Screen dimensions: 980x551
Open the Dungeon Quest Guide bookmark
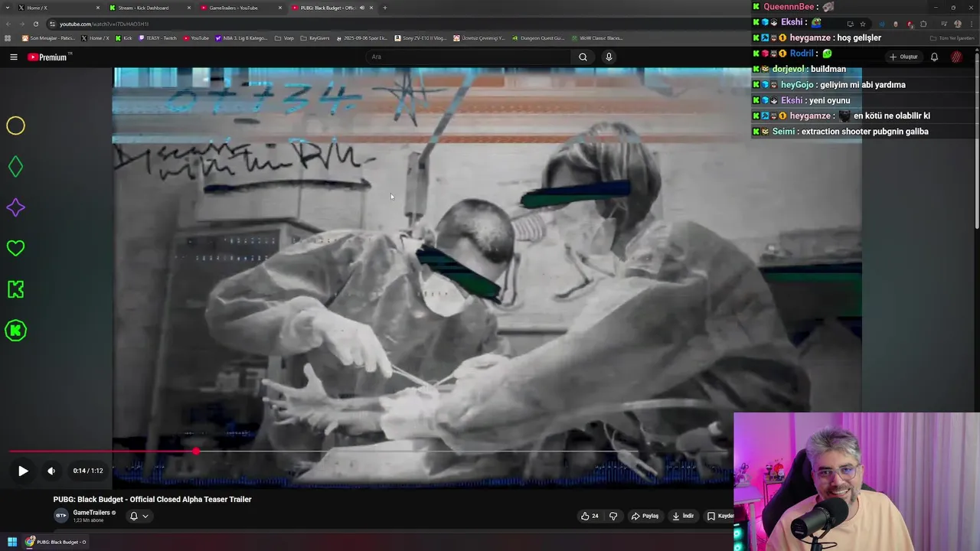pos(538,37)
